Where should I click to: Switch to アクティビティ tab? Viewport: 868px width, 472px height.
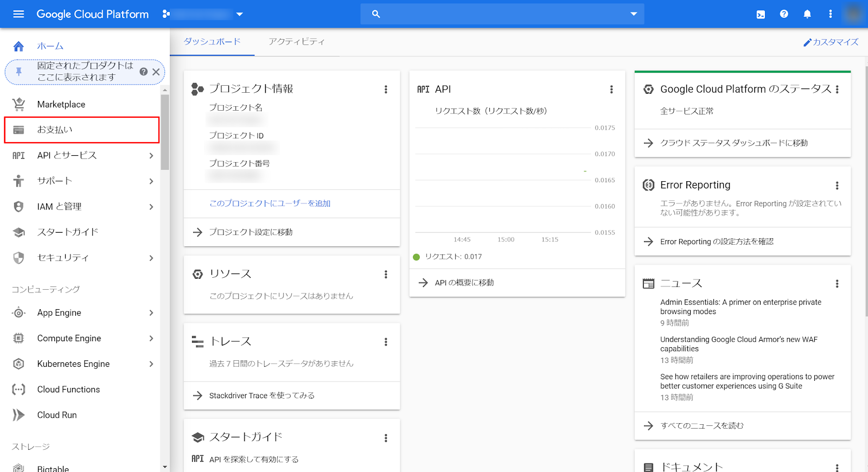click(x=297, y=42)
